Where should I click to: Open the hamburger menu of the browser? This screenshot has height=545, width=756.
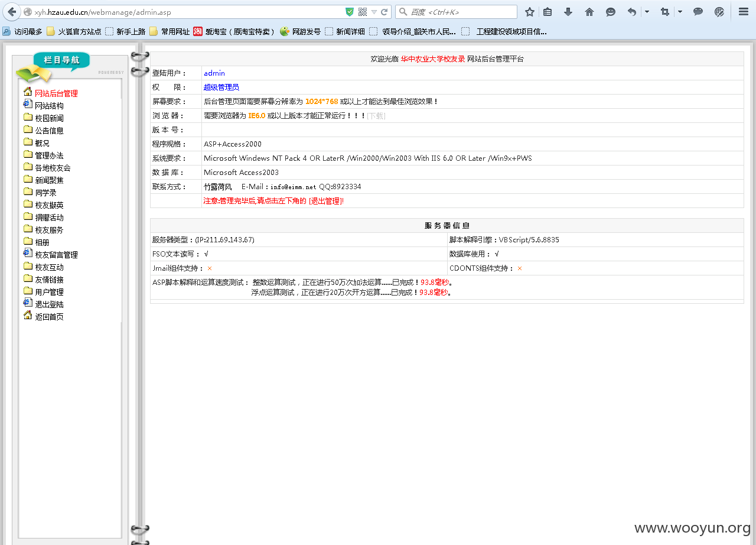coord(744,12)
